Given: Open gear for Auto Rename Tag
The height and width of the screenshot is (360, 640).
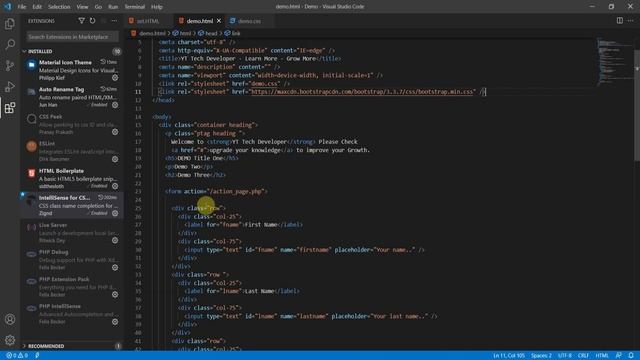Looking at the screenshot, I should tap(115, 105).
